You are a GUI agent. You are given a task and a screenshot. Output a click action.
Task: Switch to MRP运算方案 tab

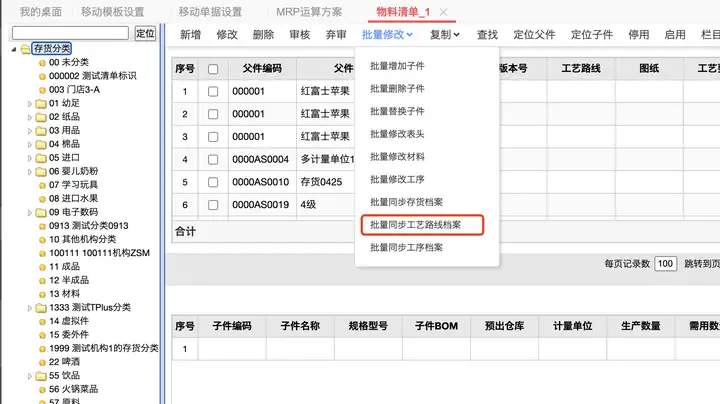pyautogui.click(x=309, y=12)
